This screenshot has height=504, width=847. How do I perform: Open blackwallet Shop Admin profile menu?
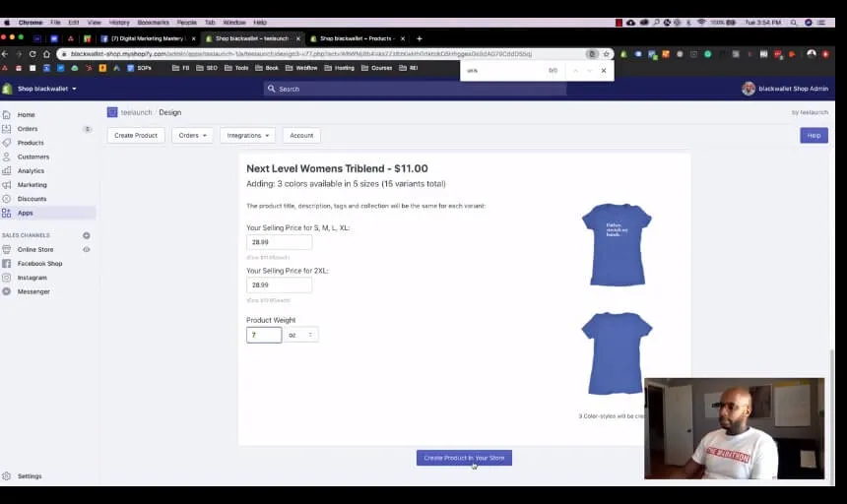click(x=785, y=89)
